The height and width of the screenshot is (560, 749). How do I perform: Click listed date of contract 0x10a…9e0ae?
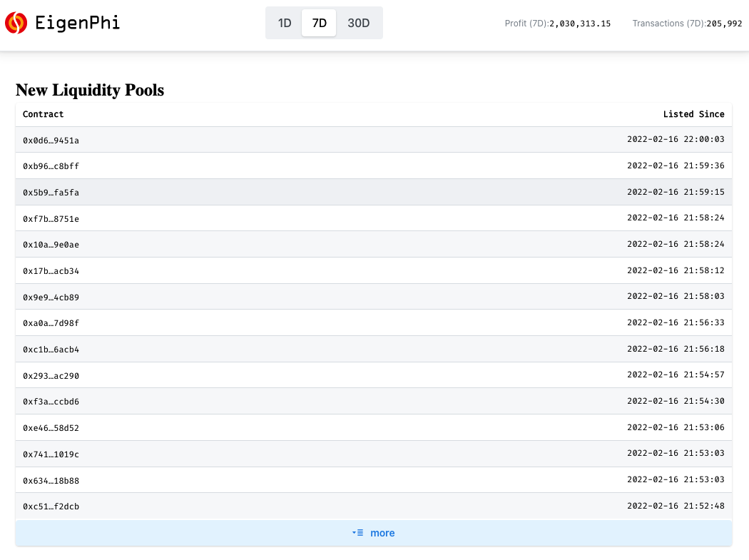click(x=676, y=244)
